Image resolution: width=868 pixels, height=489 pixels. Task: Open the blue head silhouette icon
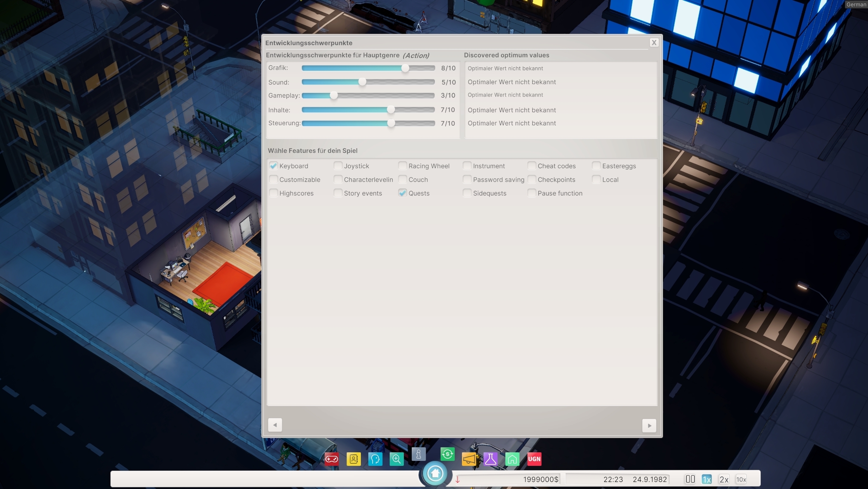coord(375,459)
